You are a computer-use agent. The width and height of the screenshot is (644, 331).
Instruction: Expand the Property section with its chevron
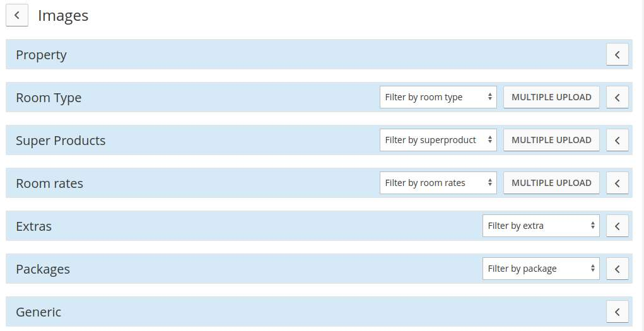pyautogui.click(x=617, y=55)
